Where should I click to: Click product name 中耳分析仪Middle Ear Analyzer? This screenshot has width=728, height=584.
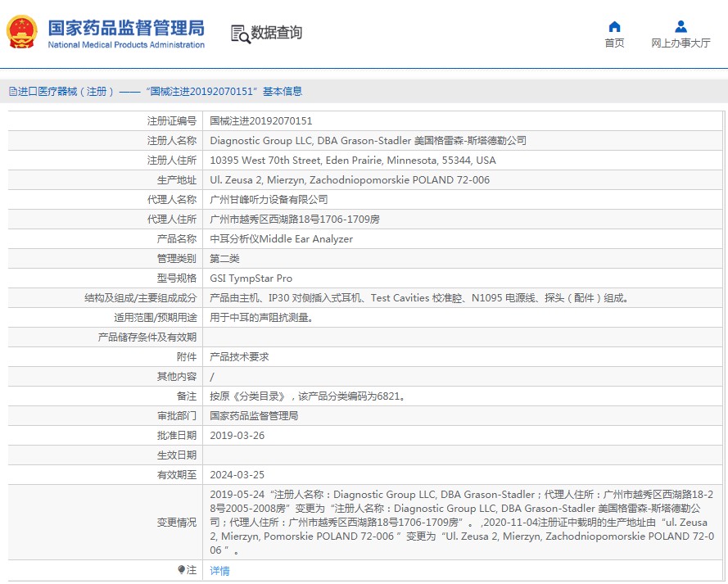pyautogui.click(x=281, y=239)
